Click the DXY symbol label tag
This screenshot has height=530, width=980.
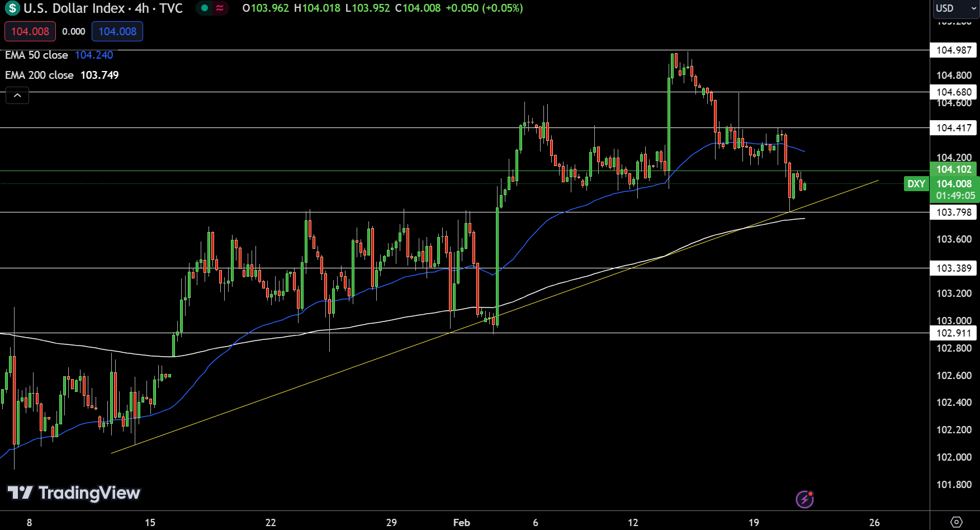pos(916,184)
